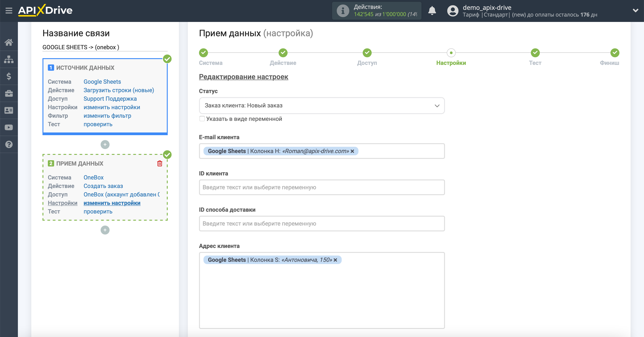The height and width of the screenshot is (337, 644).
Task: Go to the Финиш step
Action: [x=615, y=53]
